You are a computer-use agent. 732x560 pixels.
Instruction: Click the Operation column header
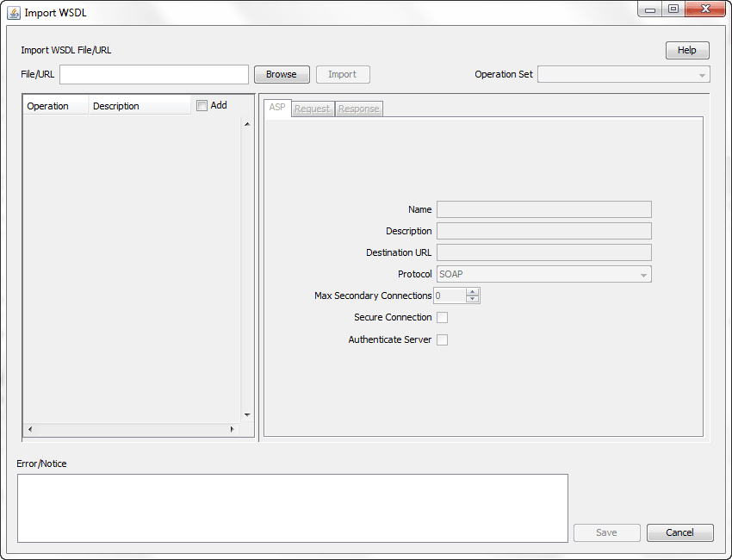(x=56, y=106)
